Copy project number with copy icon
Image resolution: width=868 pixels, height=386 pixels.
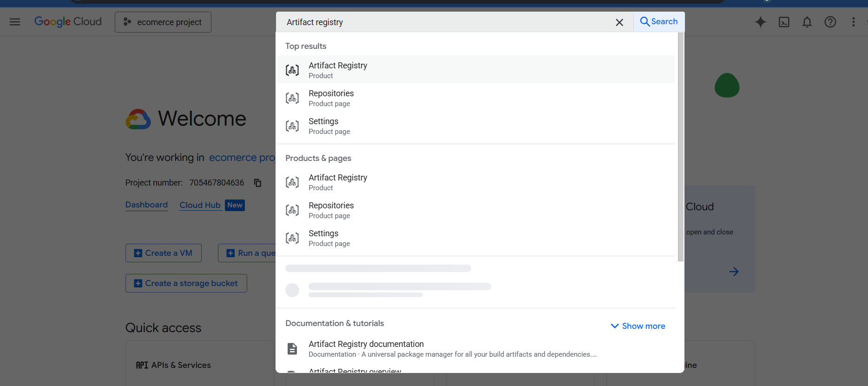click(257, 183)
